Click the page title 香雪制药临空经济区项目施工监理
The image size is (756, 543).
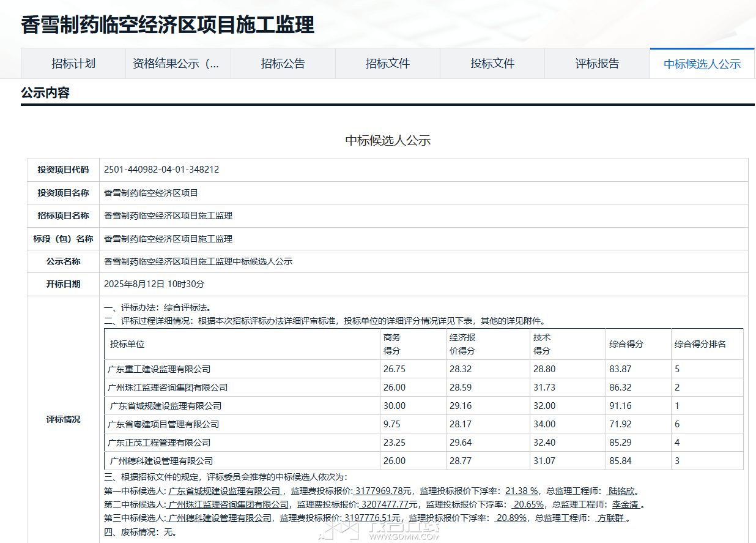tap(168, 25)
